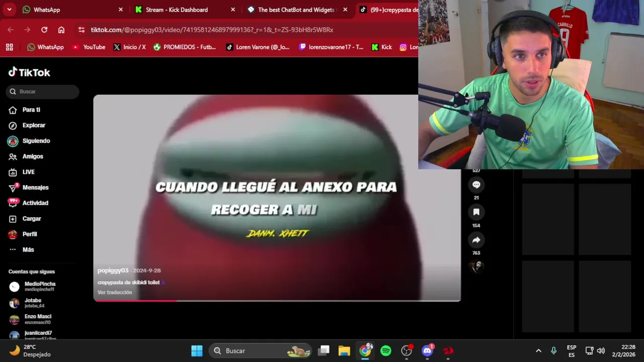The width and height of the screenshot is (644, 362).
Task: Click Ver traducción under caption
Action: [115, 293]
